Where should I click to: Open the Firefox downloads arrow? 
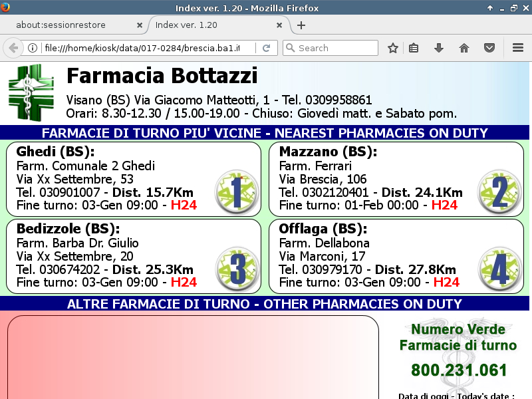pyautogui.click(x=439, y=48)
